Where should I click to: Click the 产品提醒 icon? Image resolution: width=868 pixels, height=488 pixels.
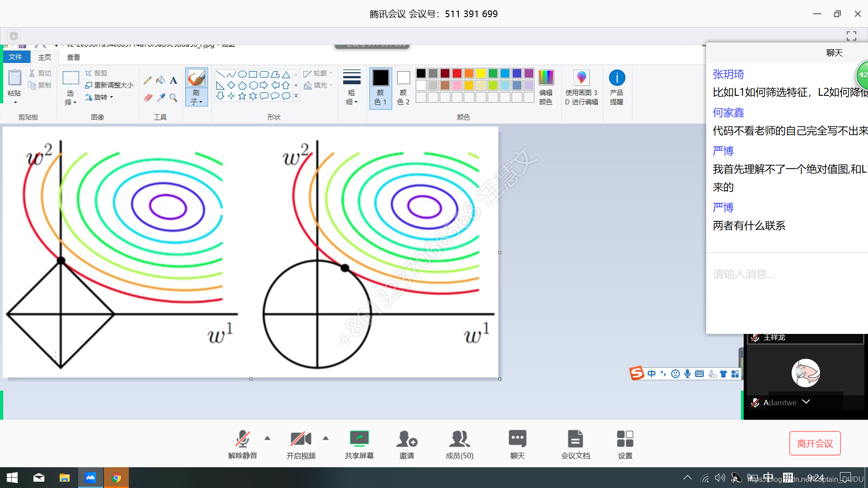coord(617,80)
